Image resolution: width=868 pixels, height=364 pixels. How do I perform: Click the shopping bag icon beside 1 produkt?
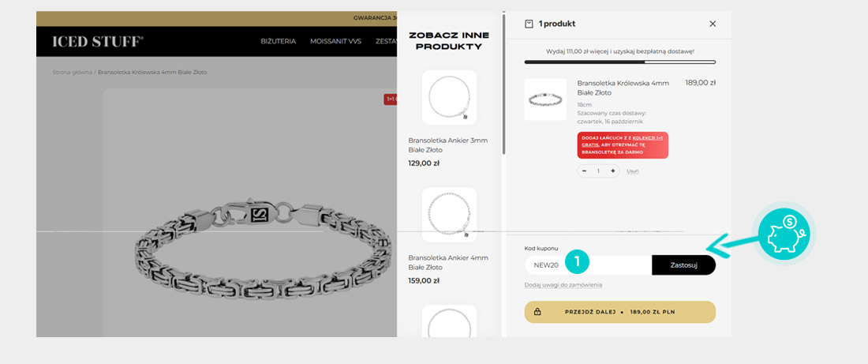[x=529, y=24]
